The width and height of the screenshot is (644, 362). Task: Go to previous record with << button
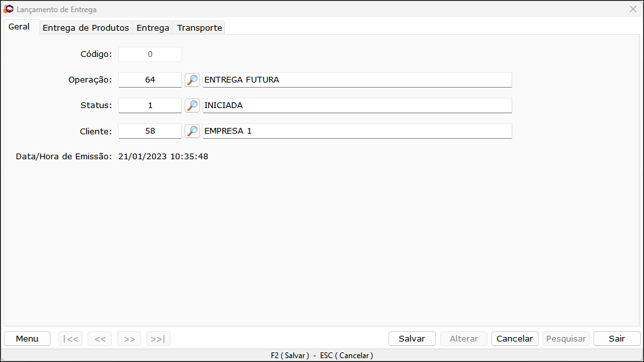click(x=100, y=338)
